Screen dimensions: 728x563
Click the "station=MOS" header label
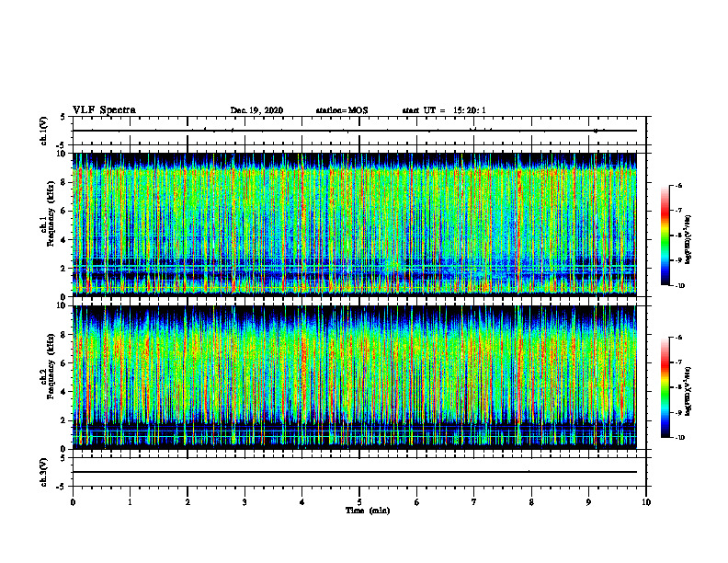(342, 110)
